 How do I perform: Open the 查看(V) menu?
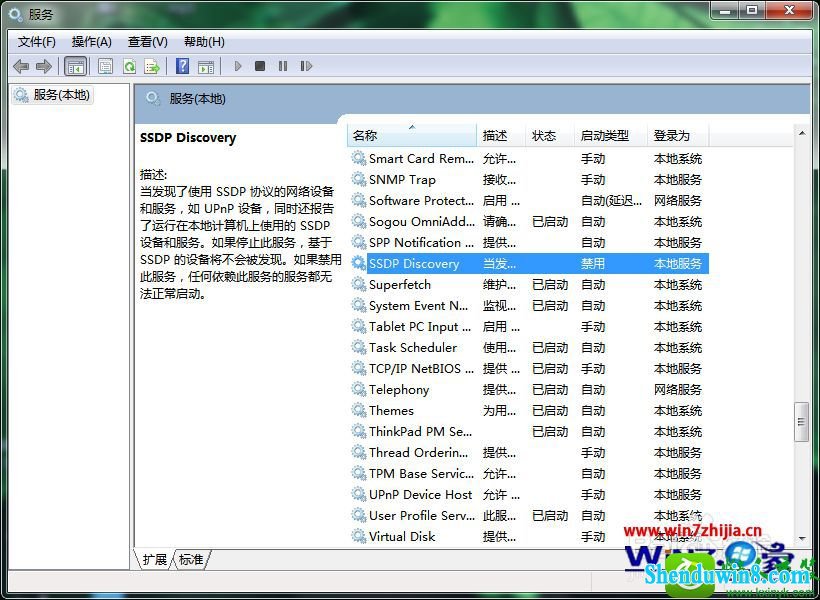147,42
